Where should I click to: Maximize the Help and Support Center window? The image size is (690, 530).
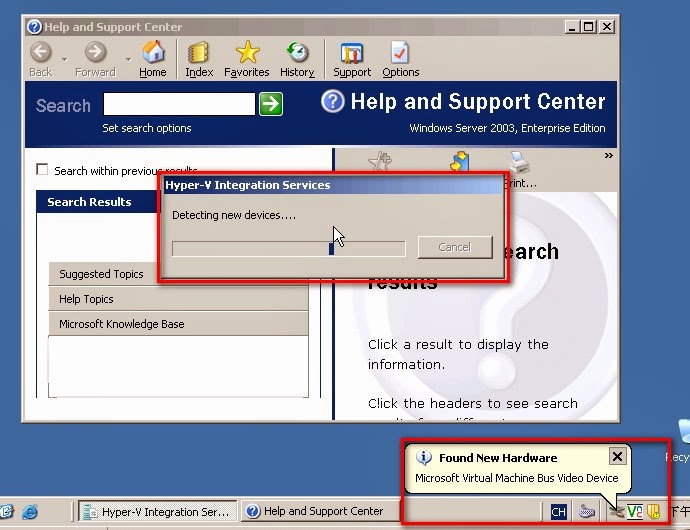point(589,27)
